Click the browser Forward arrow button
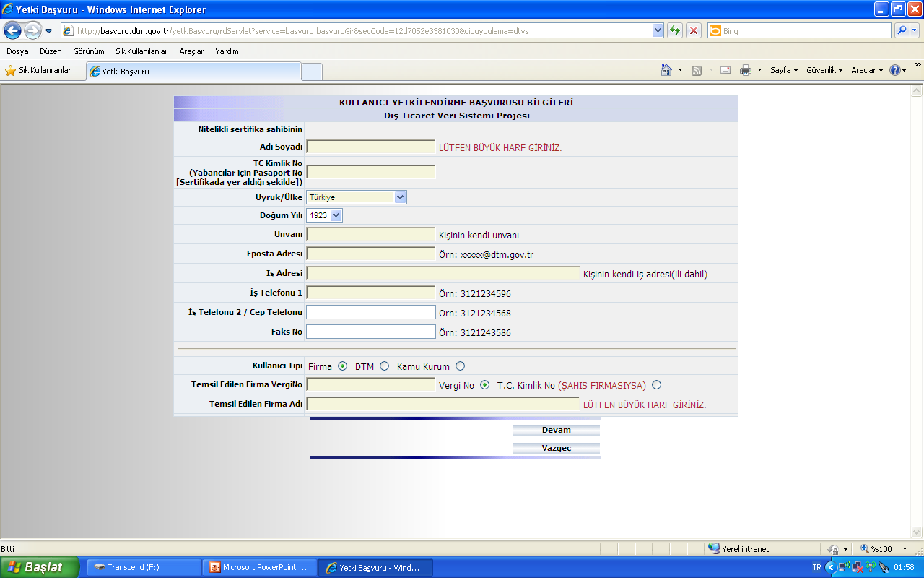This screenshot has width=924, height=578. tap(32, 30)
